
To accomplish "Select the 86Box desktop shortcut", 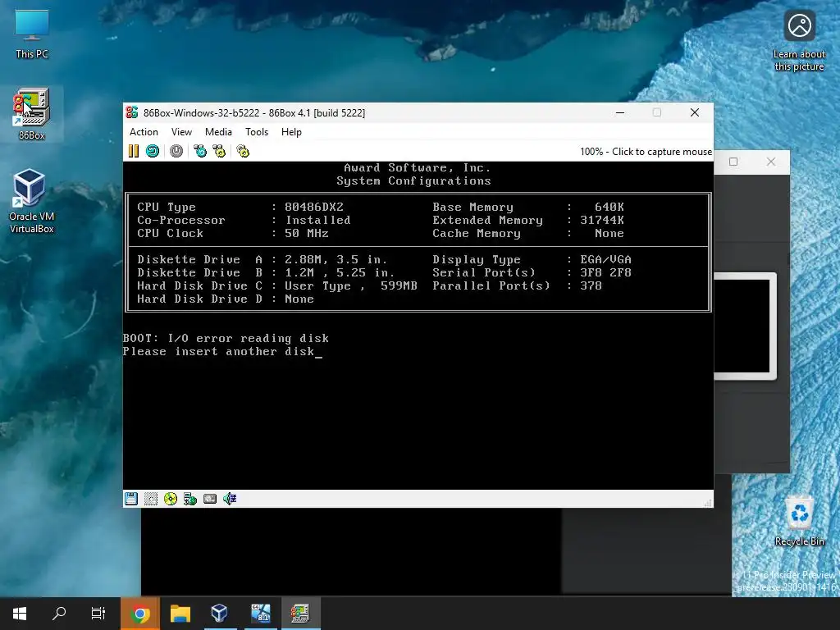I will tap(32, 114).
